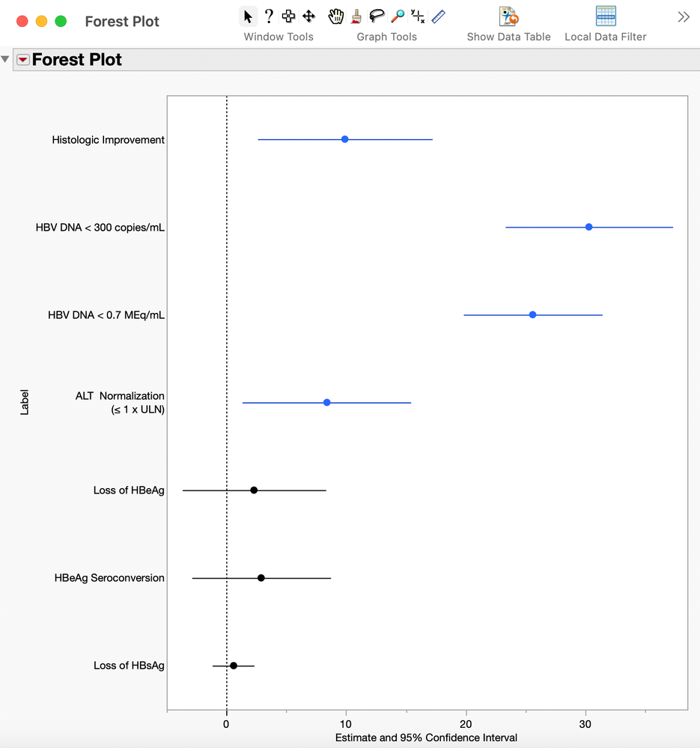The width and height of the screenshot is (700, 748).
Task: Click the Label y-axis title
Action: coord(25,402)
